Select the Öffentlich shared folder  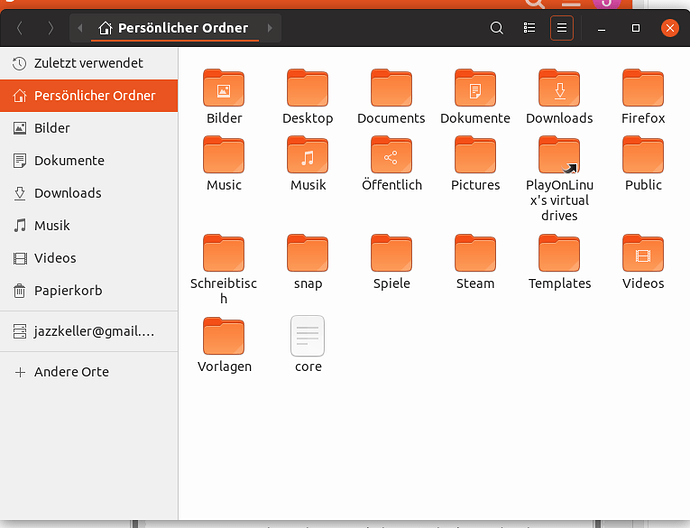tap(391, 156)
